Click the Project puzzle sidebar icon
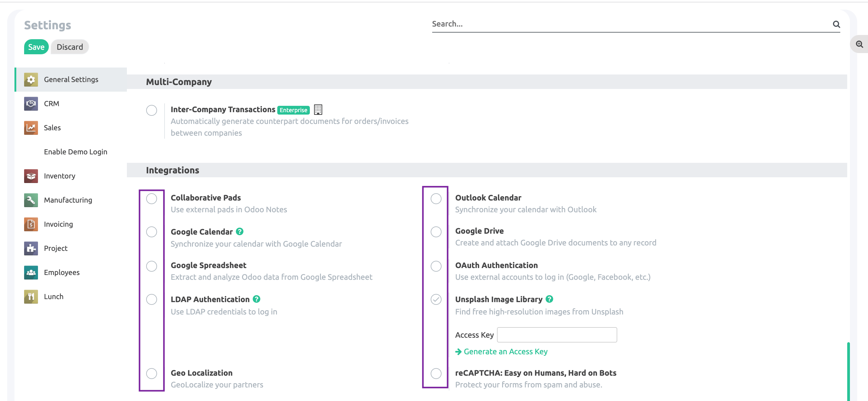 [x=31, y=248]
